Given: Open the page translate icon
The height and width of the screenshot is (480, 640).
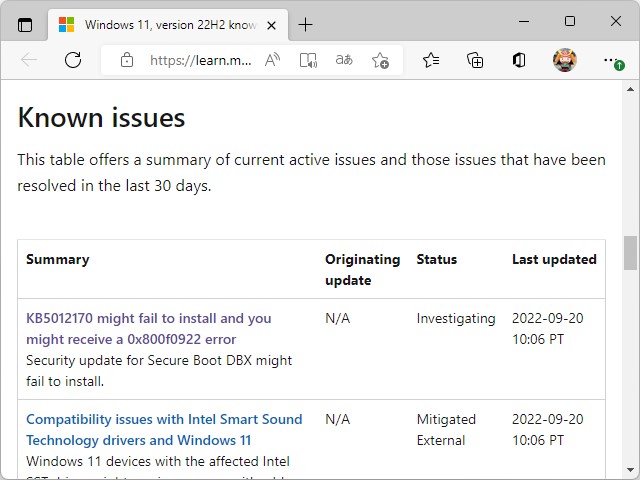Looking at the screenshot, I should point(344,60).
